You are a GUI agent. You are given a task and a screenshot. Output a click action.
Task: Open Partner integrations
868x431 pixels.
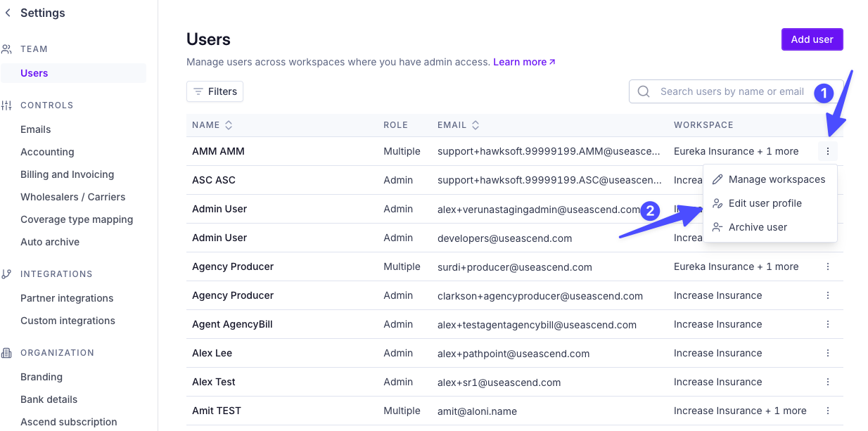tap(67, 298)
